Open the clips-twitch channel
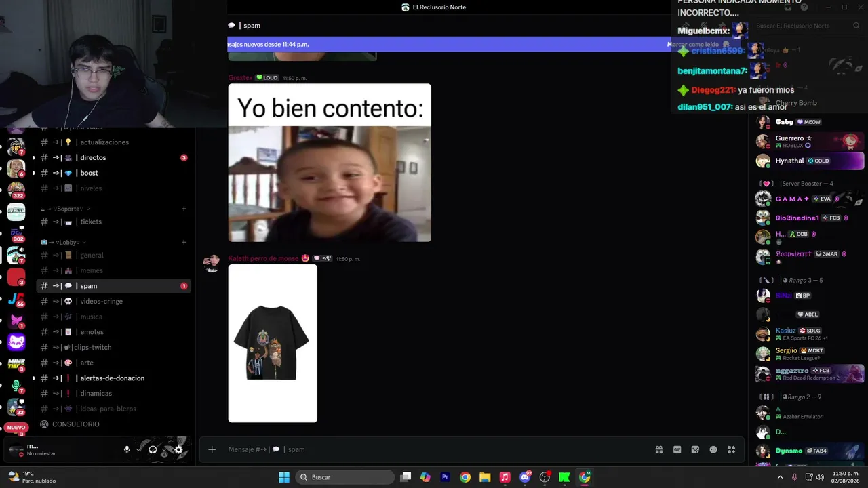This screenshot has width=868, height=488. [x=113, y=347]
